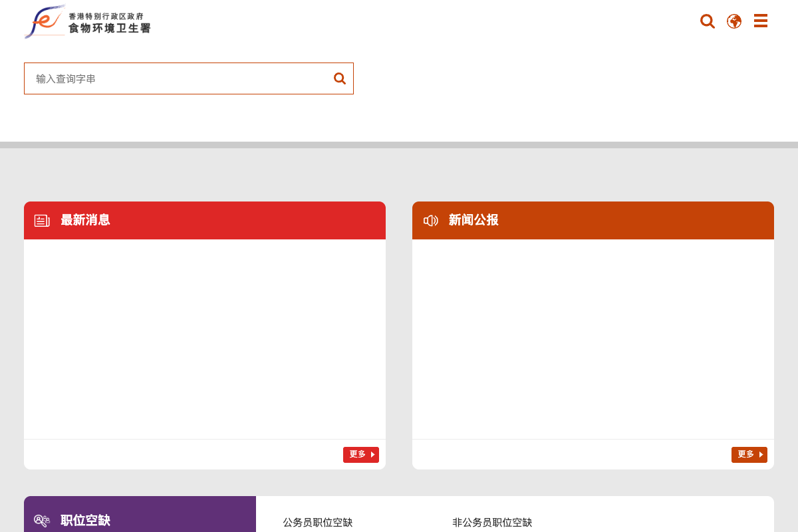Select the 职位空缺 purple heading text
This screenshot has height=532, width=798.
click(x=85, y=521)
